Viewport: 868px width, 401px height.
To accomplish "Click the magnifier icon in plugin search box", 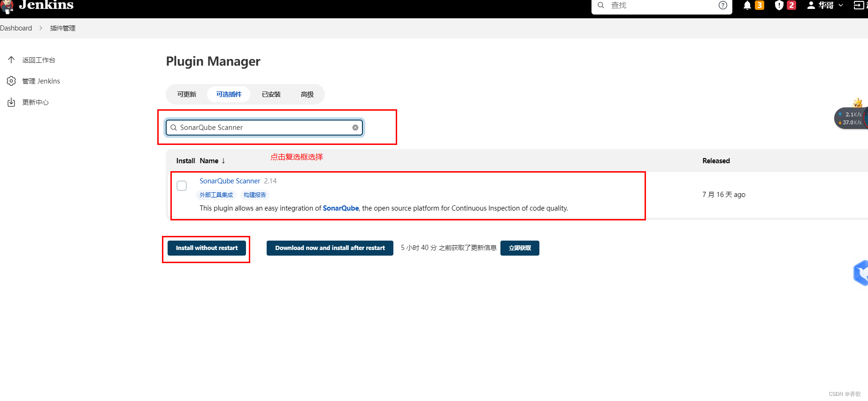I will (174, 128).
